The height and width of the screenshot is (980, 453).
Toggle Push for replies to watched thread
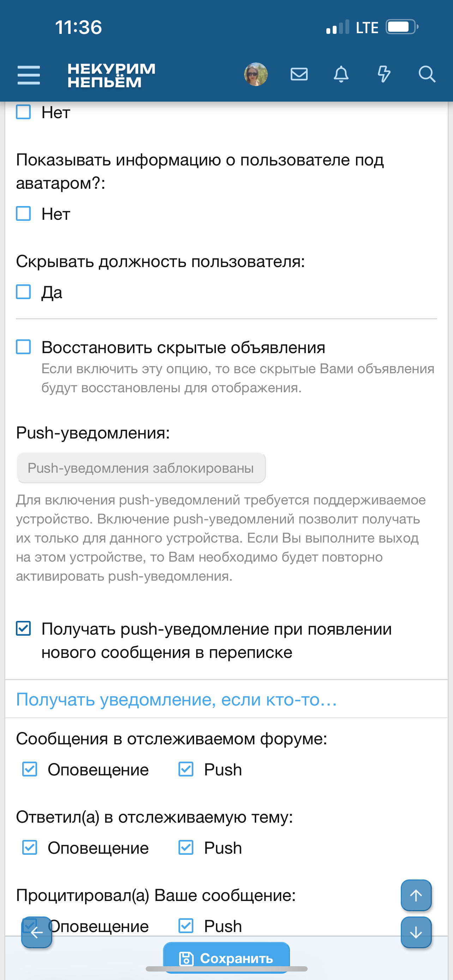pos(186,848)
